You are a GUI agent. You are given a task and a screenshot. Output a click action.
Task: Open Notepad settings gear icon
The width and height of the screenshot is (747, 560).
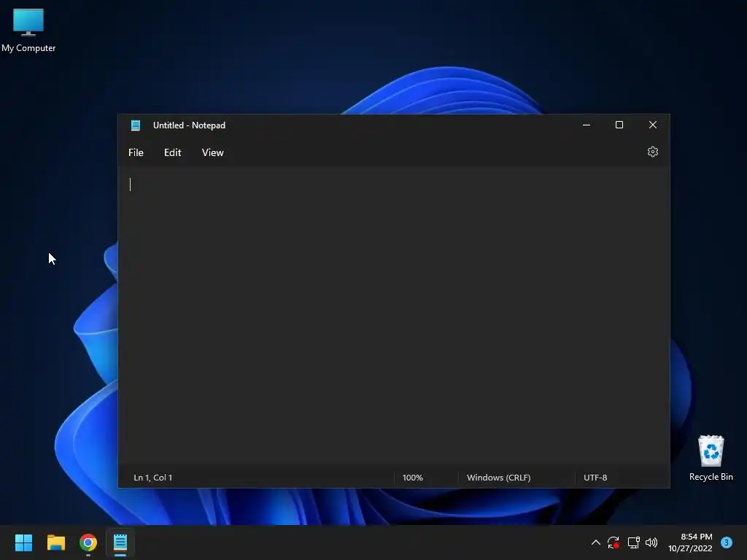coord(653,152)
